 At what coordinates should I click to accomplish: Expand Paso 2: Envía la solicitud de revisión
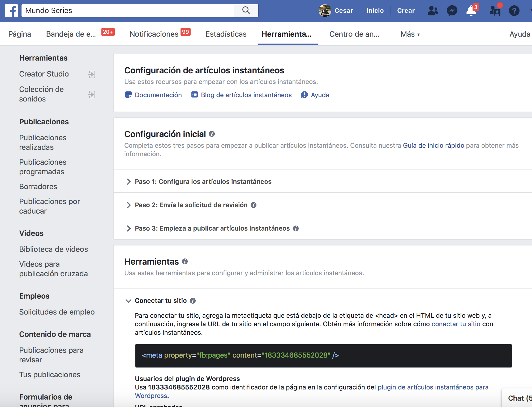[191, 205]
